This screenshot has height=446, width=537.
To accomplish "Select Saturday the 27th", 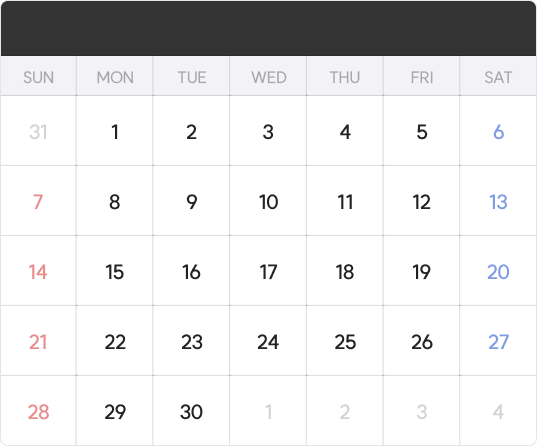I will [x=498, y=342].
